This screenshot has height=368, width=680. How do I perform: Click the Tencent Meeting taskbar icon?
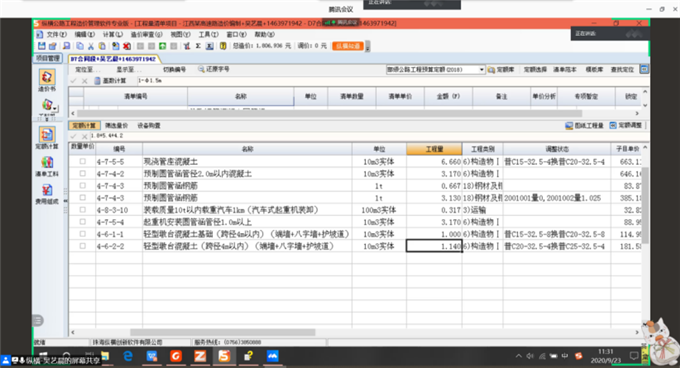272,356
